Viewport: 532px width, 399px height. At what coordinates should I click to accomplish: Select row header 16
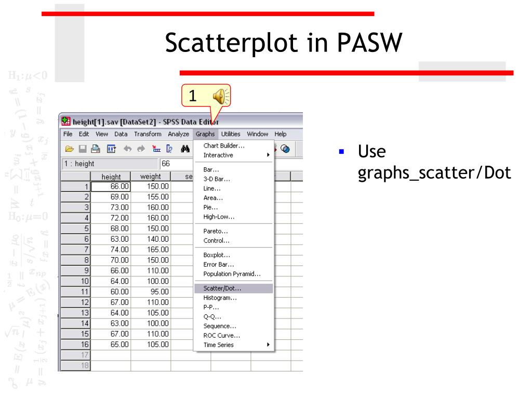[76, 344]
